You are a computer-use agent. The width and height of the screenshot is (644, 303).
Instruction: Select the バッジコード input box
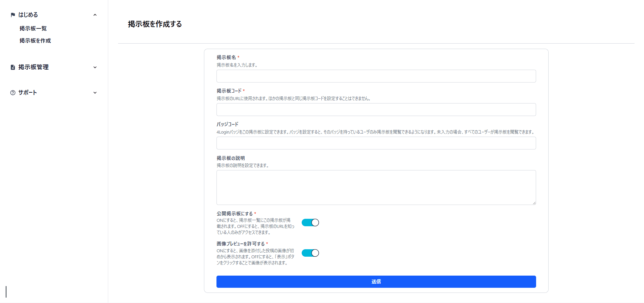tap(376, 143)
